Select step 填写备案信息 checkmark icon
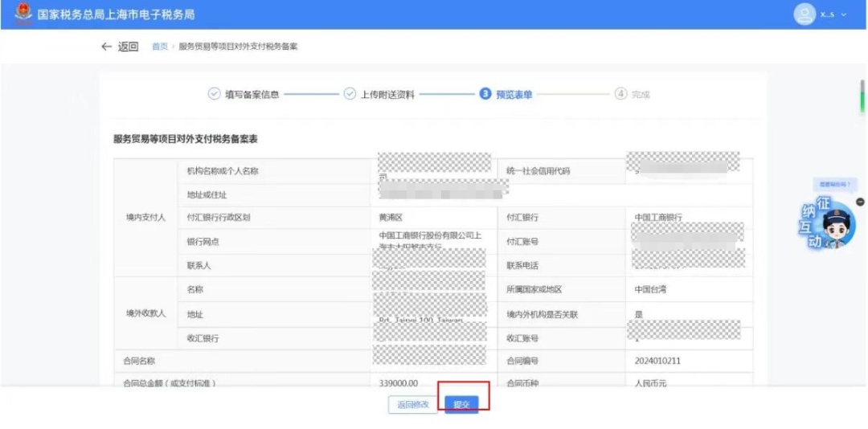868x429 pixels. pyautogui.click(x=214, y=94)
